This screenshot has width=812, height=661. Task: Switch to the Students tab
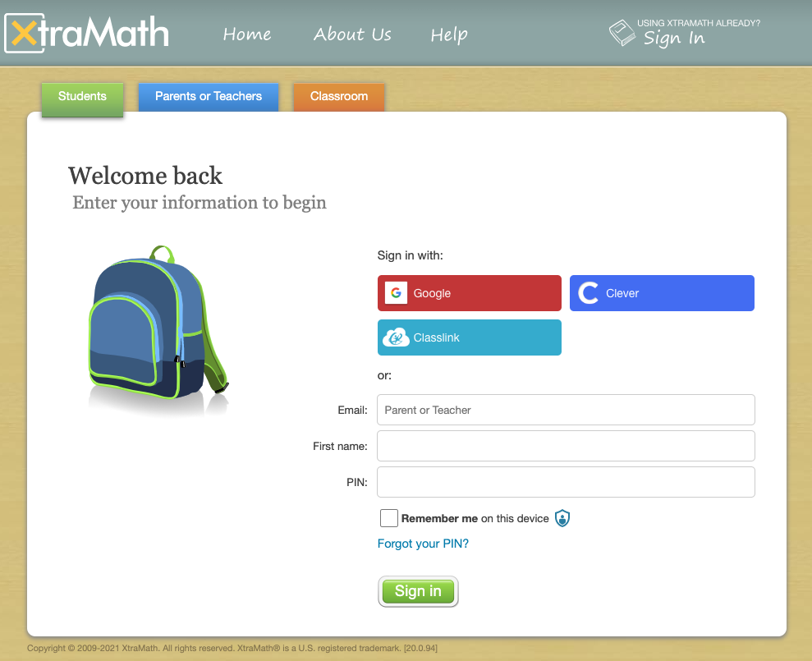click(x=82, y=99)
